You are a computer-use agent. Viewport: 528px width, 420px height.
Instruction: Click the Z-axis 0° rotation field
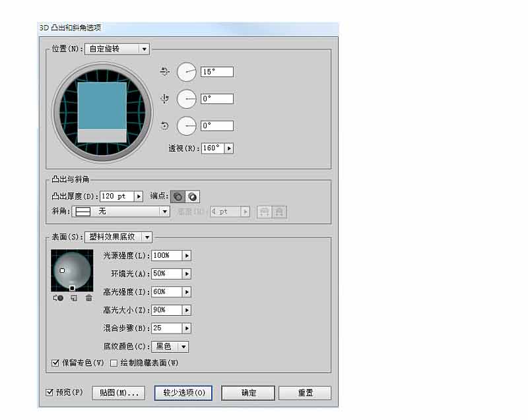point(217,126)
